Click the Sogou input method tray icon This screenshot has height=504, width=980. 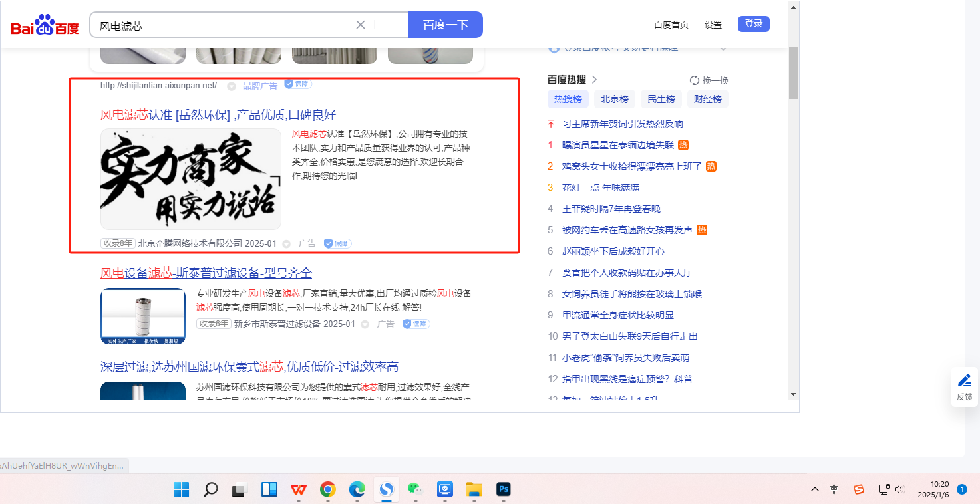859,490
